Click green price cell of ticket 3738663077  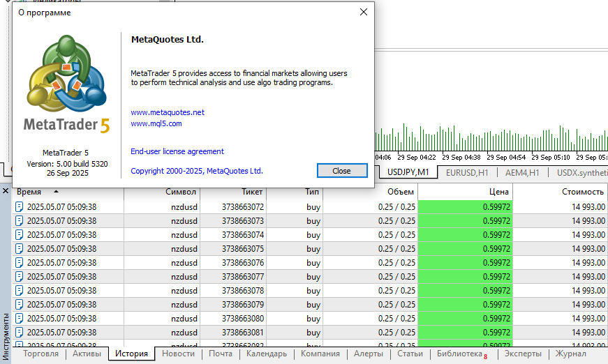466,276
